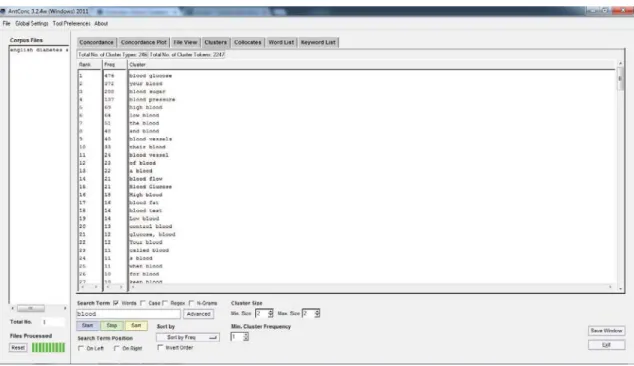Viewport: 634px width, 366px height.
Task: Open the About menu
Action: point(101,23)
